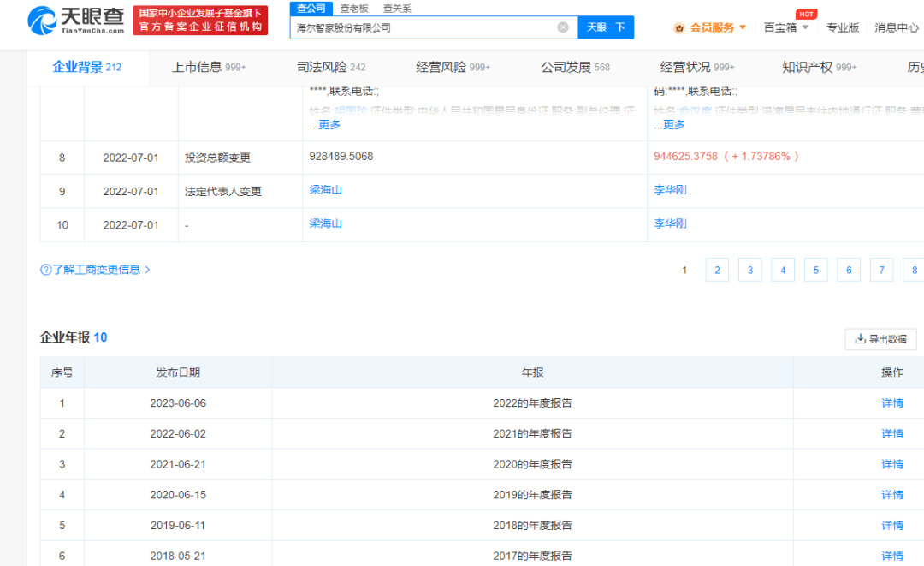Open the 司法风险 tab
The height and width of the screenshot is (566, 924).
click(x=331, y=67)
